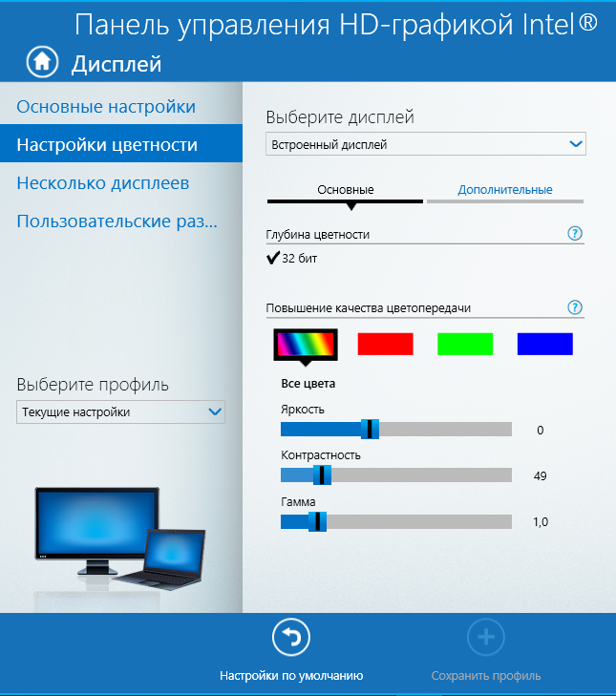Click the Контрастность slider handle
Viewport: 616px width, 696px height.
point(322,475)
